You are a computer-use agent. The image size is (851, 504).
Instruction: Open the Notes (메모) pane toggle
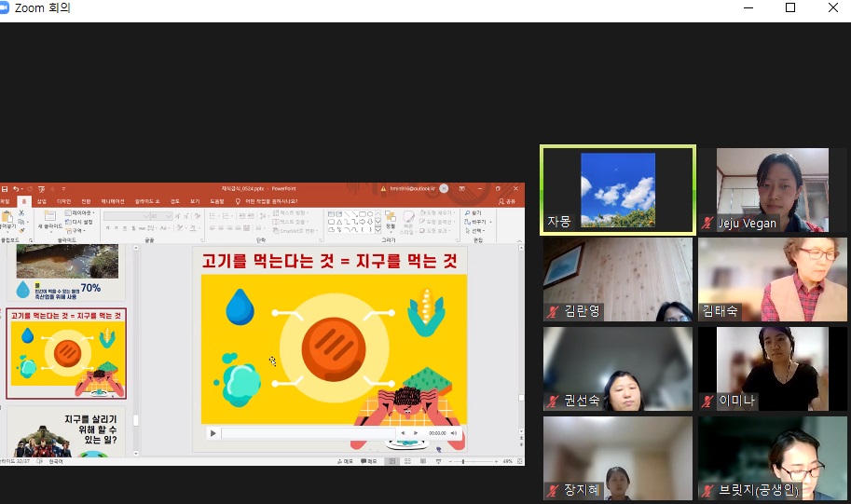click(345, 461)
